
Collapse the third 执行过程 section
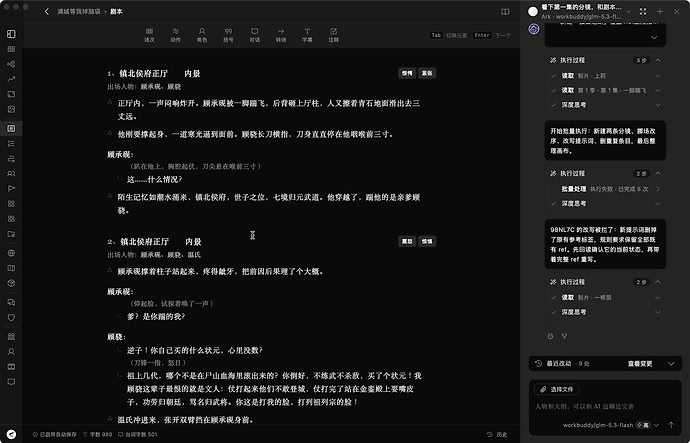[x=658, y=282]
